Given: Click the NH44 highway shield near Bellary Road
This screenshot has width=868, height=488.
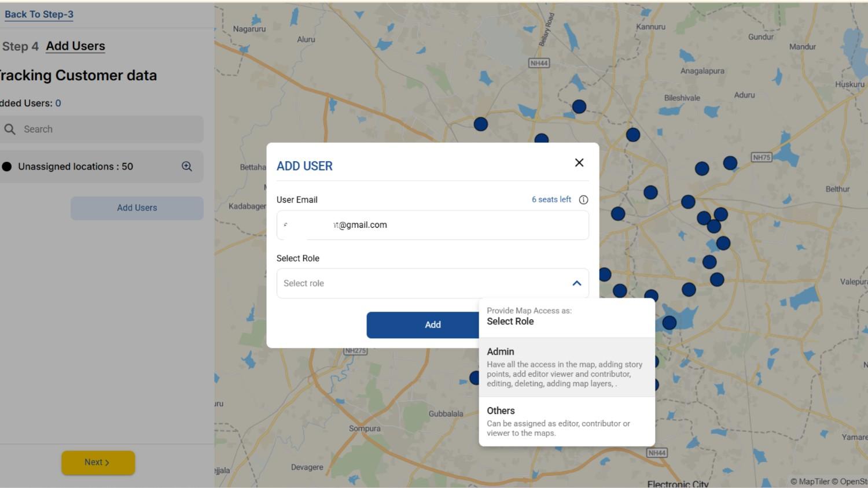Looking at the screenshot, I should click(x=539, y=63).
